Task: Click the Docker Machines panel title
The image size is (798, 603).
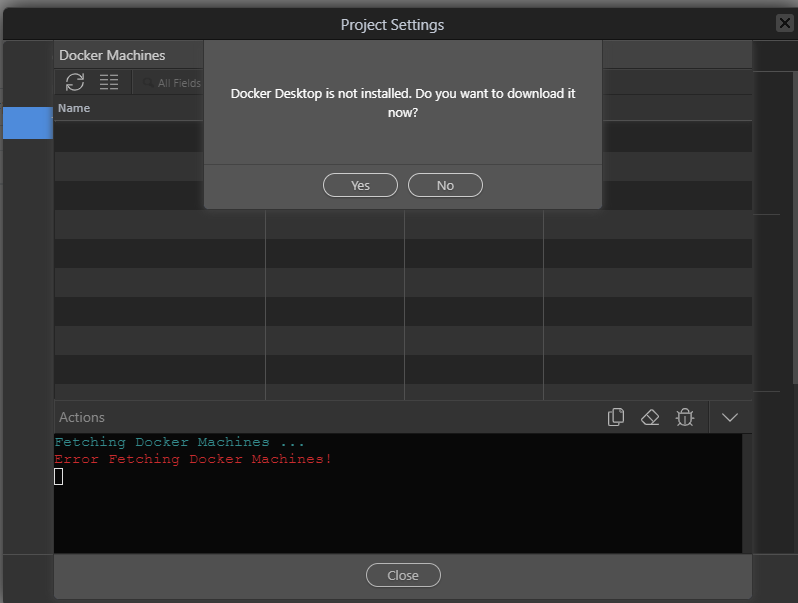Action: 112,55
